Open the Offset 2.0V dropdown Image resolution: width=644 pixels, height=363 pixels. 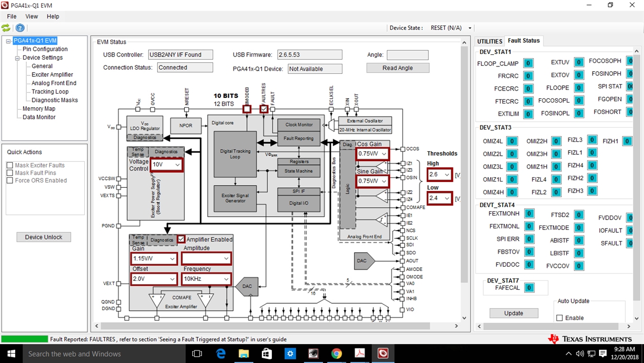click(x=154, y=279)
